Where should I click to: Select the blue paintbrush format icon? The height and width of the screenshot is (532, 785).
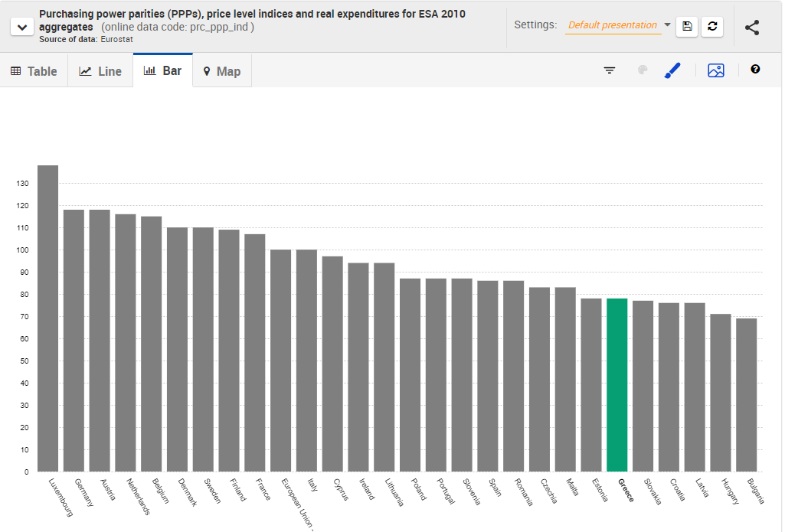(672, 70)
